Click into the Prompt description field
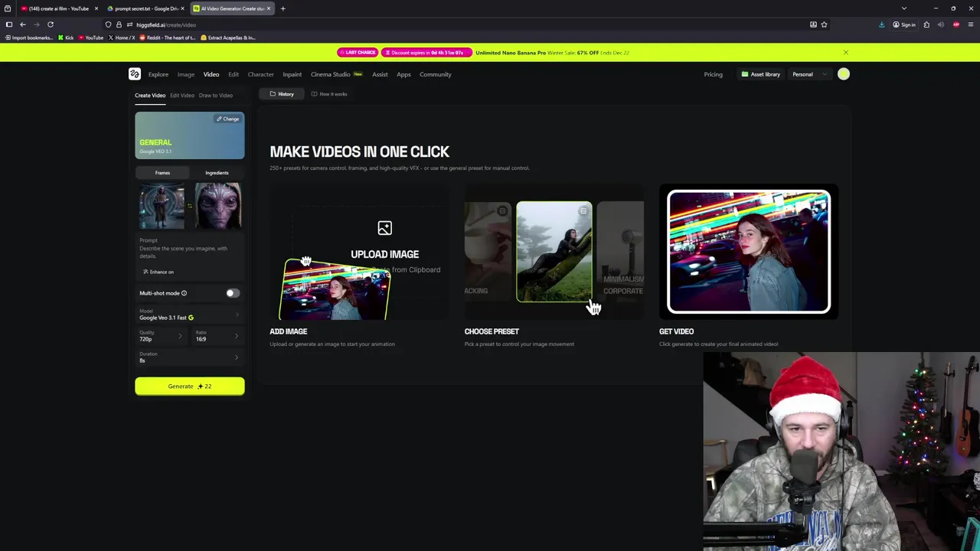Viewport: 980px width, 551px height. tap(189, 252)
